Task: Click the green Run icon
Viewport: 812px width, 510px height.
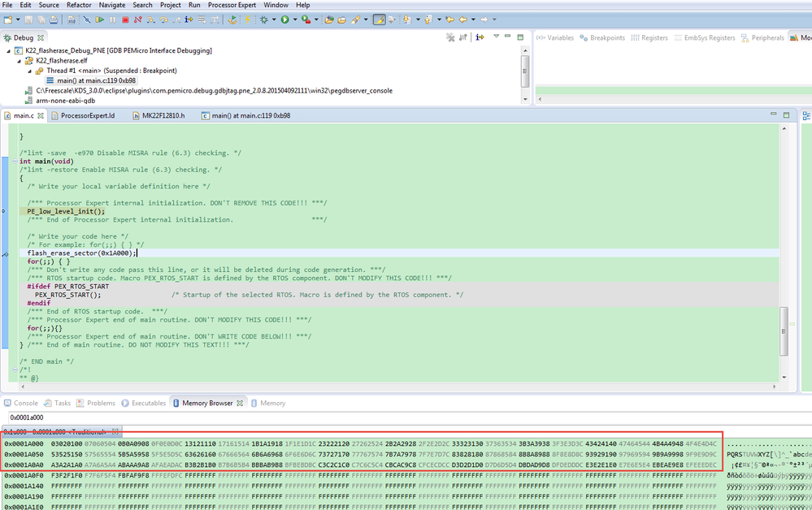Action: pyautogui.click(x=284, y=19)
